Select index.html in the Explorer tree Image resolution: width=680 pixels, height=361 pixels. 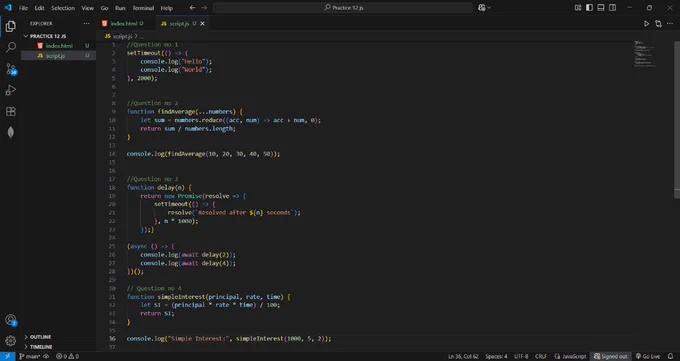[59, 46]
